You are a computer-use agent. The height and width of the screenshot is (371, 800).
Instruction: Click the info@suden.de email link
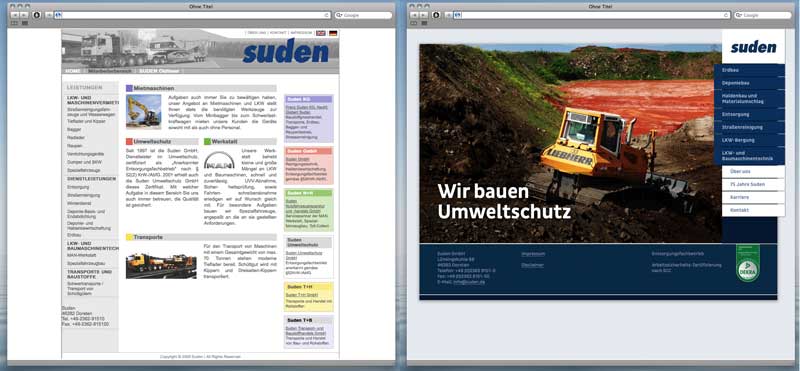click(468, 282)
